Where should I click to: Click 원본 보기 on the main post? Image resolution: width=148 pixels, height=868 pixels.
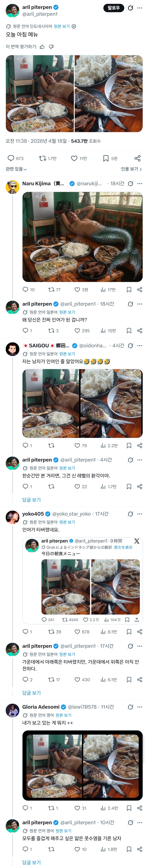[x=62, y=26]
